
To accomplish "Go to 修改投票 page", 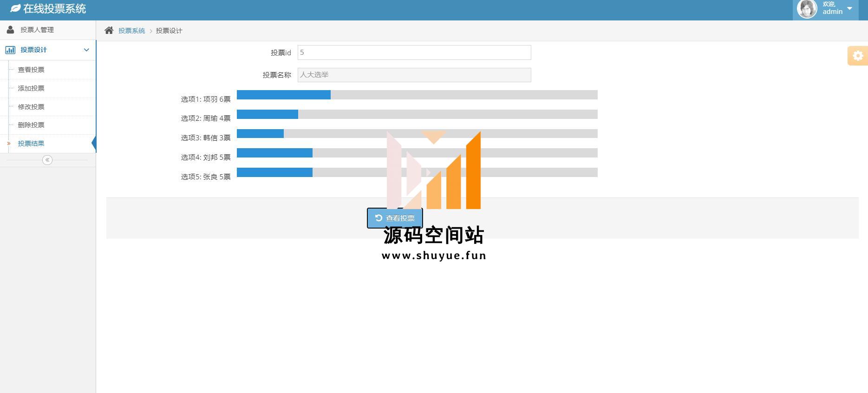I will coord(31,107).
